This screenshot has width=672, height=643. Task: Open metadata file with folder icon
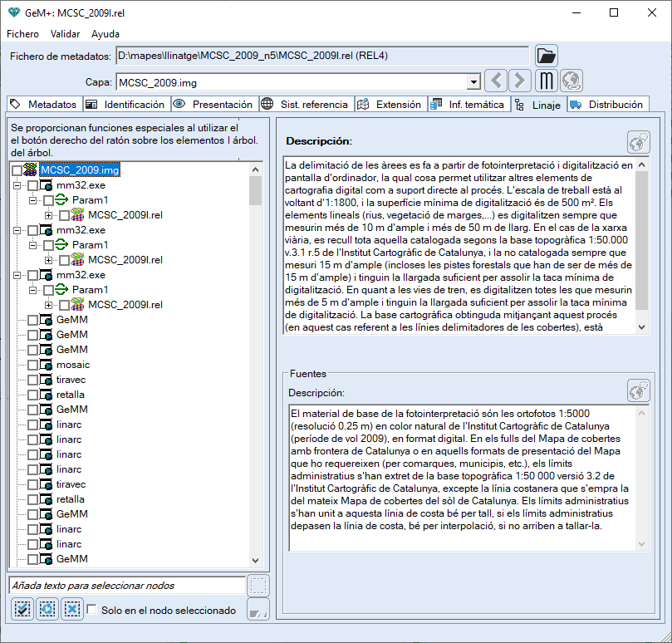click(546, 56)
